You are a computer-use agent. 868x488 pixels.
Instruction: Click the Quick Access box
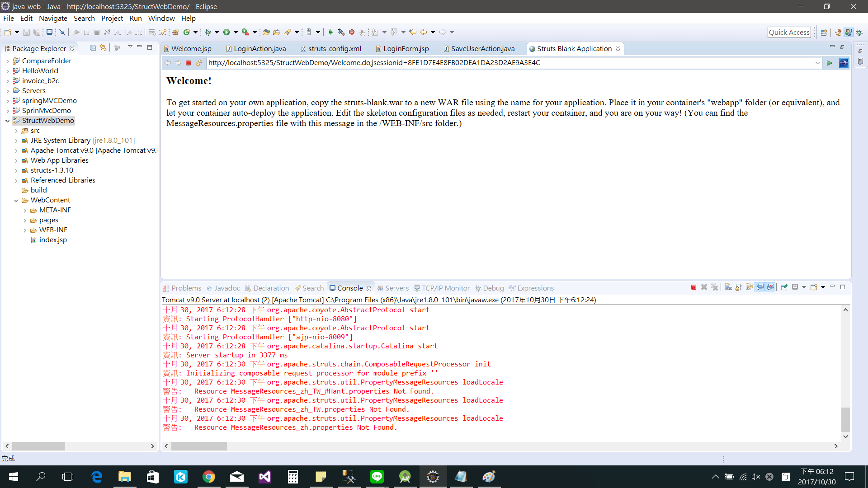pyautogui.click(x=789, y=32)
